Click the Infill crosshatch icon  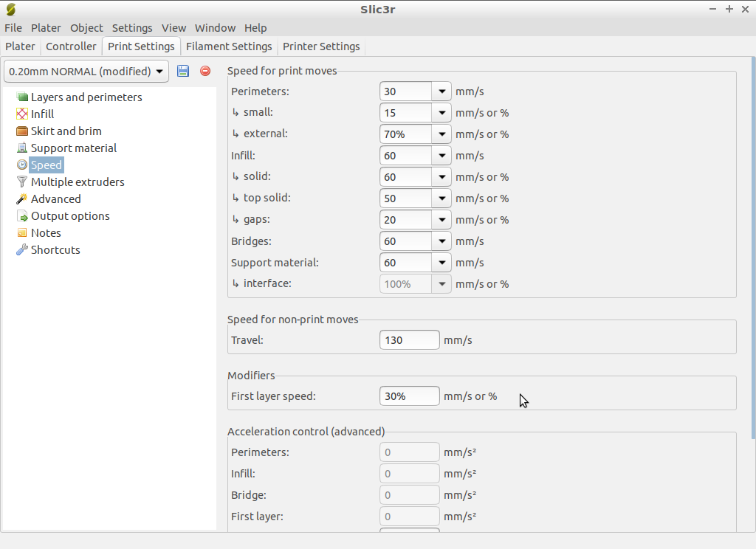coord(22,114)
